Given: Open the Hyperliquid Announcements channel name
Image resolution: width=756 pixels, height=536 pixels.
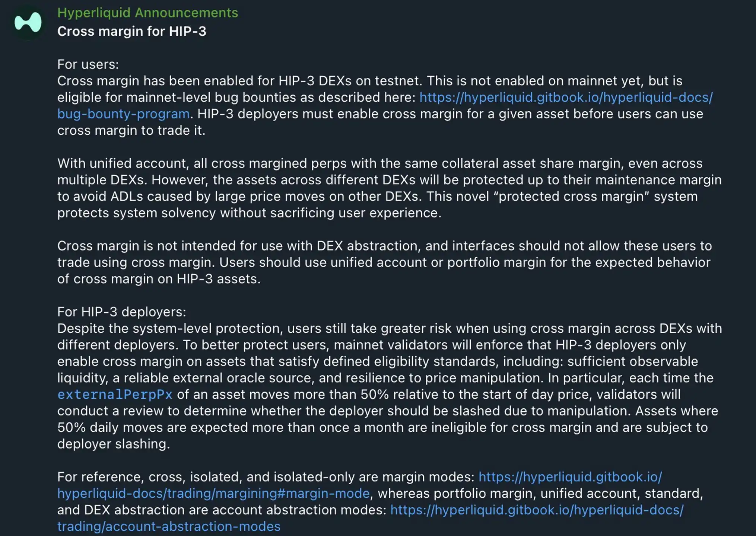Looking at the screenshot, I should (x=147, y=13).
